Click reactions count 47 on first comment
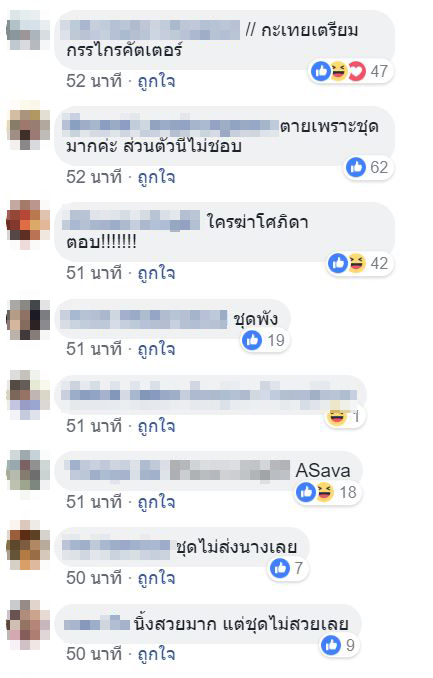Viewport: 433px width, 678px height. 352,71
